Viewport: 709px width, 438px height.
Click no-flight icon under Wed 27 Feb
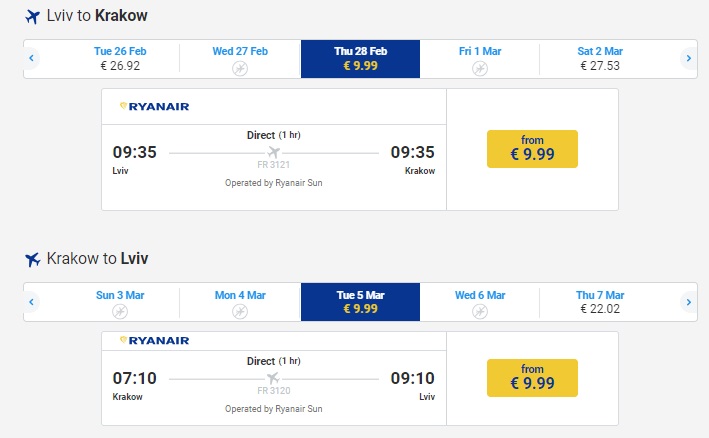(x=240, y=68)
